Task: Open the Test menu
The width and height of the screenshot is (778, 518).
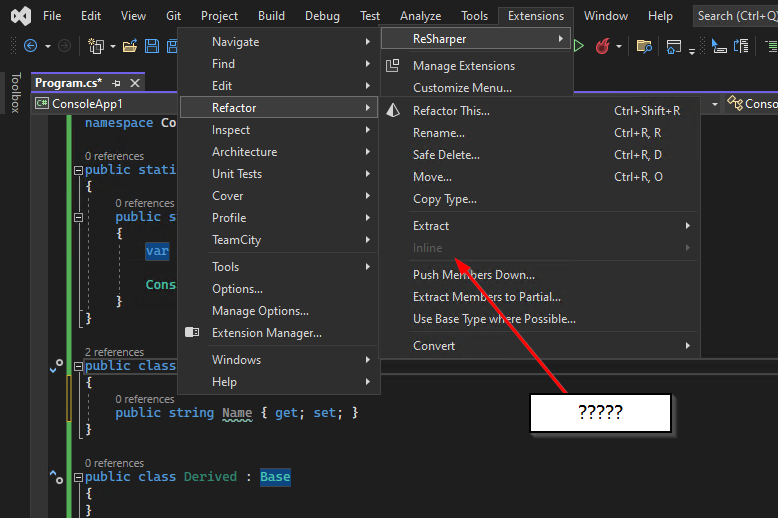Action: click(x=370, y=16)
